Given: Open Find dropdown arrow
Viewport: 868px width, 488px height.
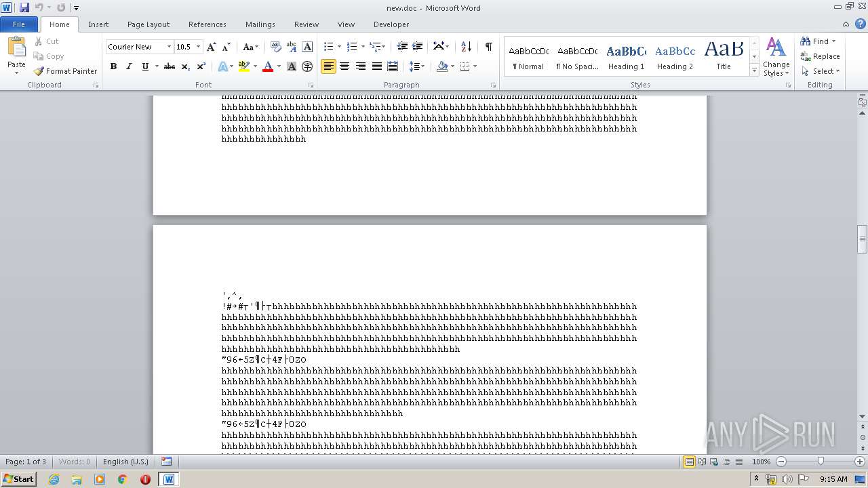Looking at the screenshot, I should tap(833, 41).
